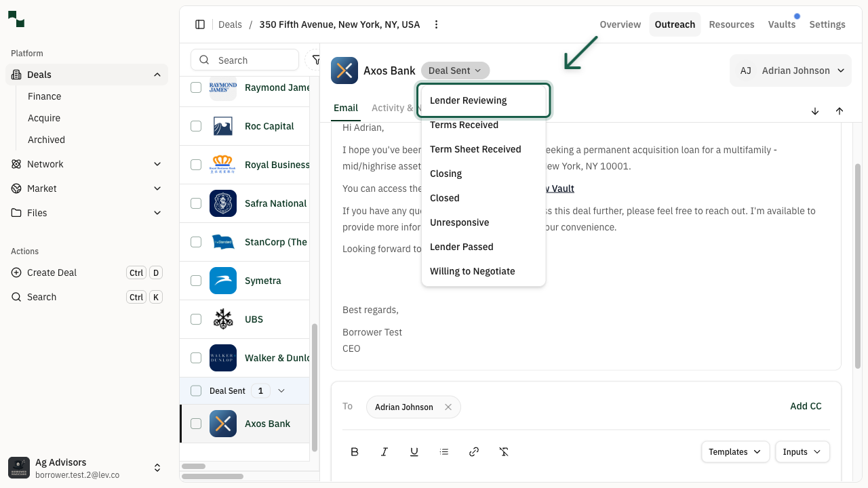Image resolution: width=868 pixels, height=488 pixels.
Task: Open the three-dot menu next to deal address
Action: (x=436, y=24)
